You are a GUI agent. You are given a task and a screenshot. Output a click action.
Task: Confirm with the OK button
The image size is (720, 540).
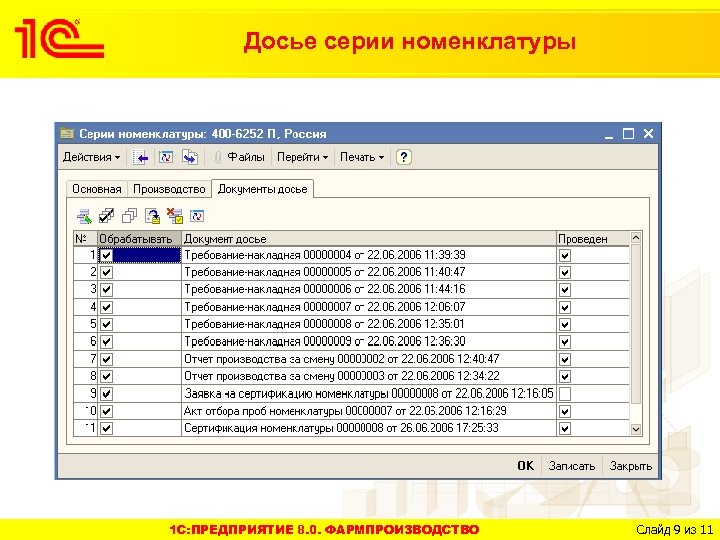coord(525,466)
